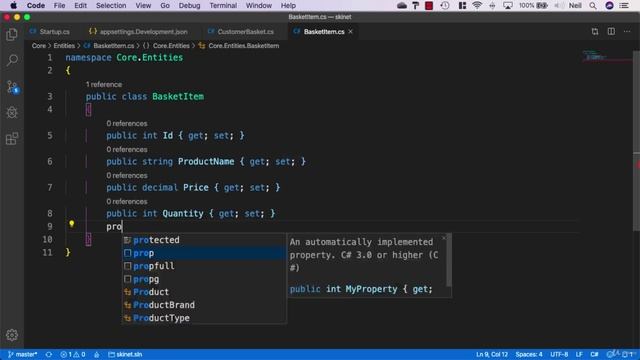Click Ln 9, Col 12 in status bar
This screenshot has width=640, height=360.
(x=491, y=354)
